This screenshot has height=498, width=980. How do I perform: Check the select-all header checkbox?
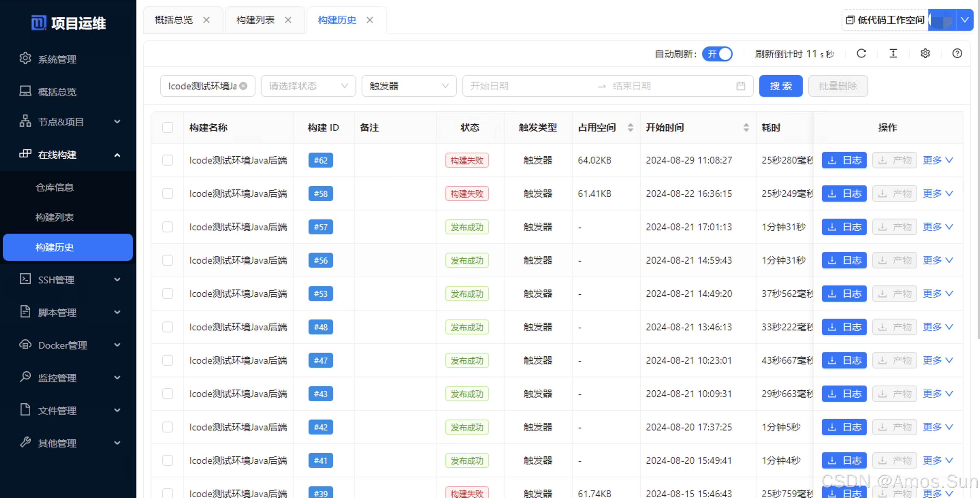168,127
